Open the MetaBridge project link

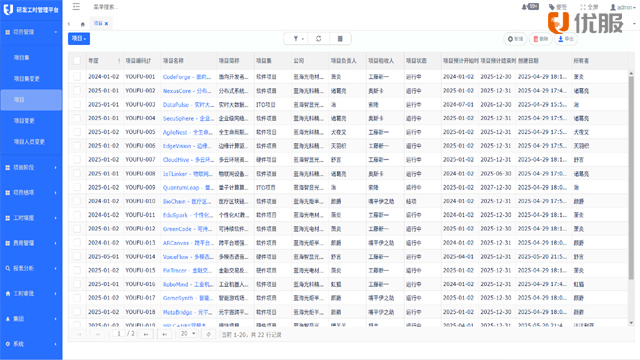pos(187,312)
